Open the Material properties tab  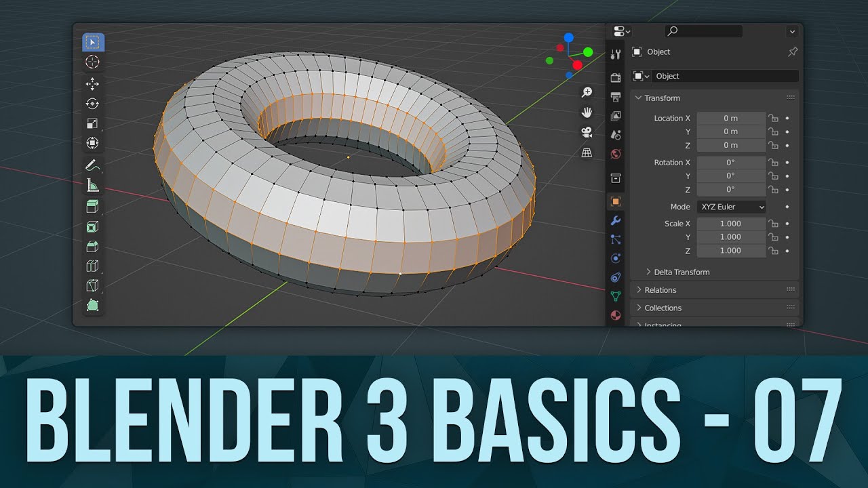click(616, 315)
